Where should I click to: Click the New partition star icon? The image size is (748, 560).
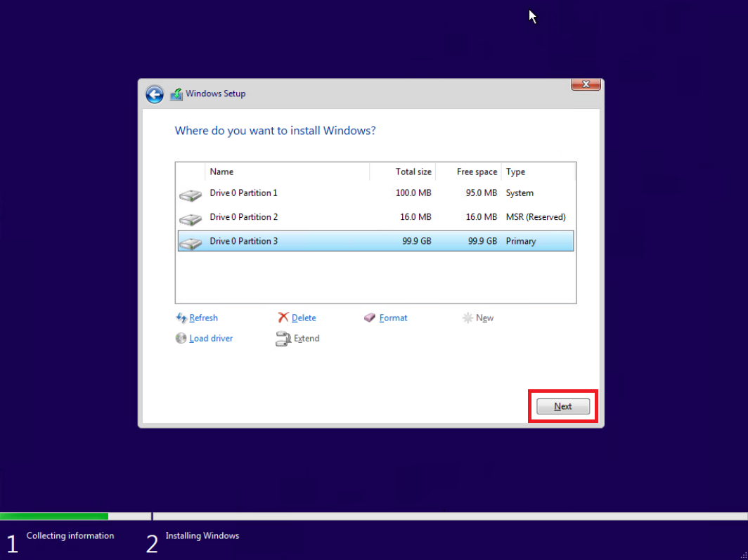pos(468,318)
